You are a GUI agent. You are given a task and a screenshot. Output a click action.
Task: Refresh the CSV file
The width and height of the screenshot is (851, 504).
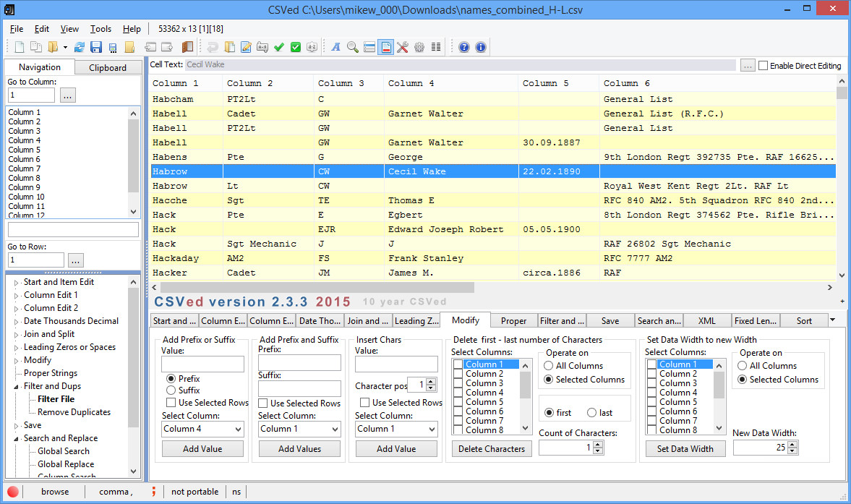pos(79,46)
